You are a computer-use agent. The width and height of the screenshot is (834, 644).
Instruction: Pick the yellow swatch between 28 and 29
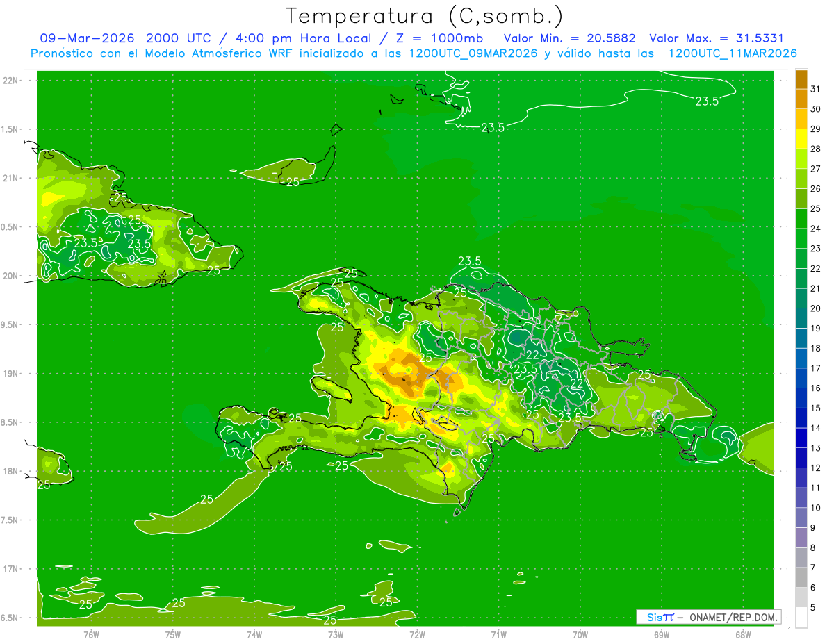coord(801,139)
